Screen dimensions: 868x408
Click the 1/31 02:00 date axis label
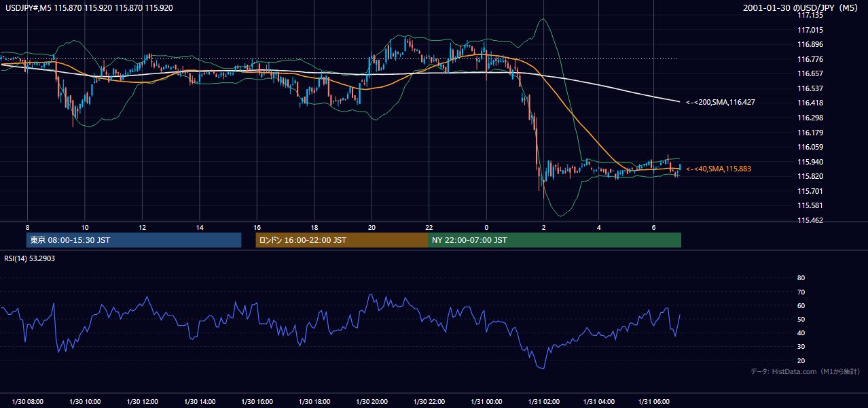[x=543, y=402]
